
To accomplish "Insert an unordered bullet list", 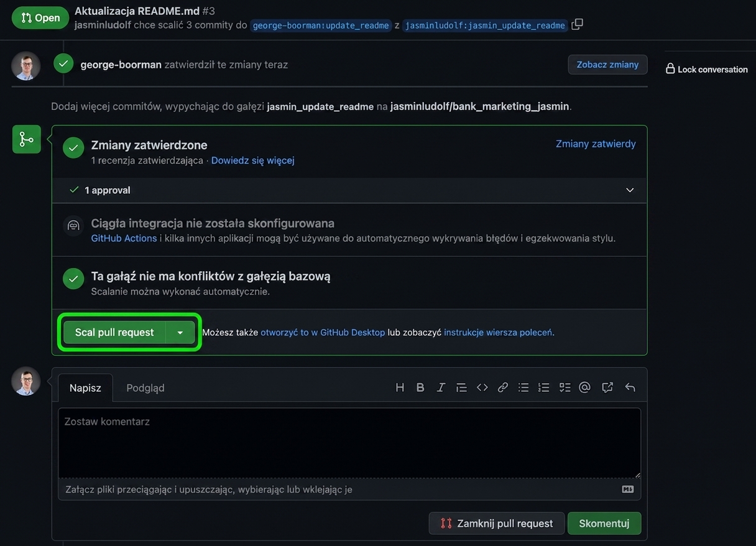I will pyautogui.click(x=523, y=387).
